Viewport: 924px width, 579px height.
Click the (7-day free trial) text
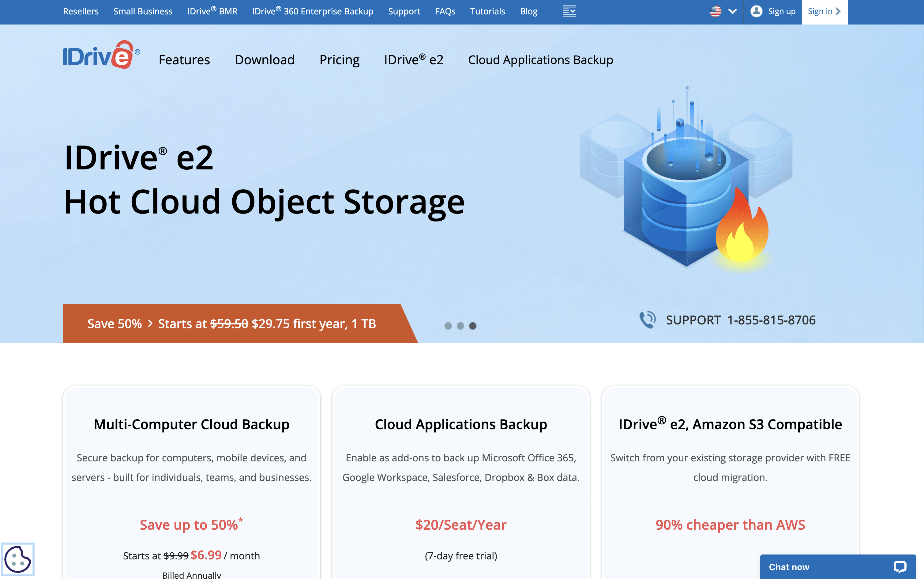(461, 556)
